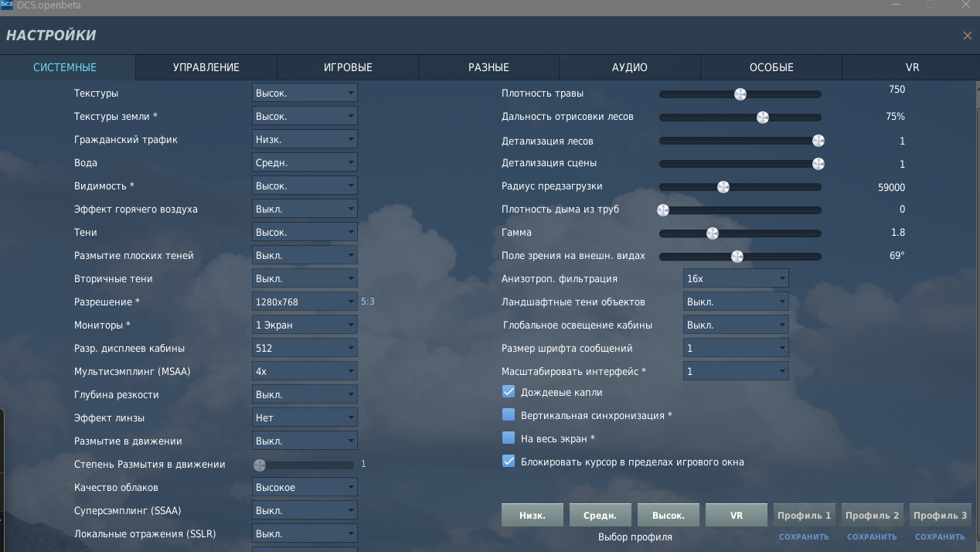Open the Мультисэмплинг (MSAA) dropdown
The height and width of the screenshot is (552, 980).
coord(305,371)
